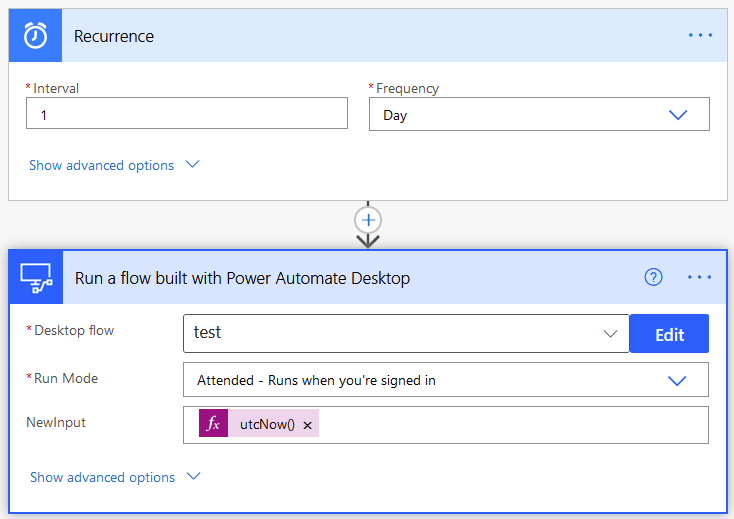Click the Recurrence card title

pyautogui.click(x=114, y=36)
